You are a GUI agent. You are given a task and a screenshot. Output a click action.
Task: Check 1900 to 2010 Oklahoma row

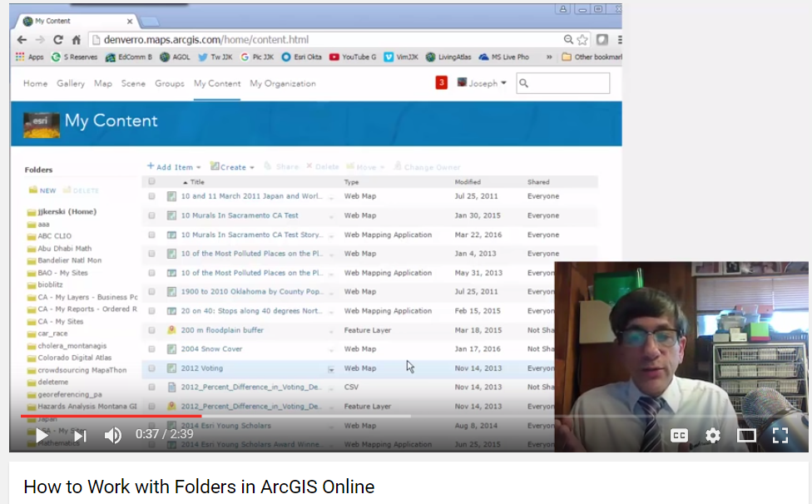click(x=151, y=292)
